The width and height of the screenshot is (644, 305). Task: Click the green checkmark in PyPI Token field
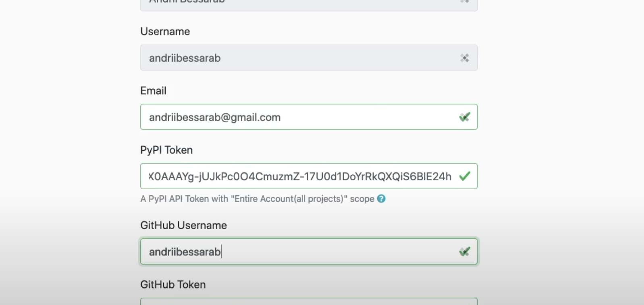click(465, 176)
